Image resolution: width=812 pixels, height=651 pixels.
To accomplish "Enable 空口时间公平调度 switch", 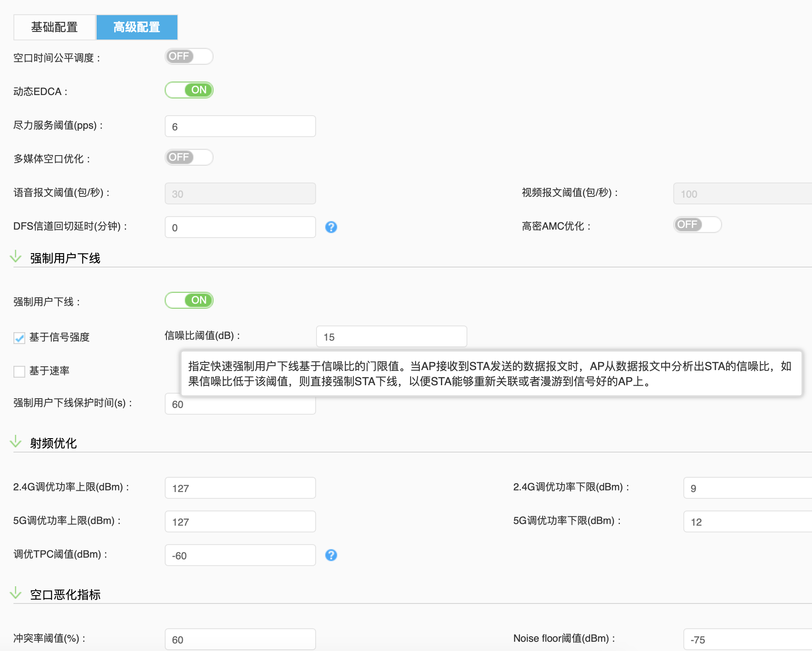I will [189, 56].
